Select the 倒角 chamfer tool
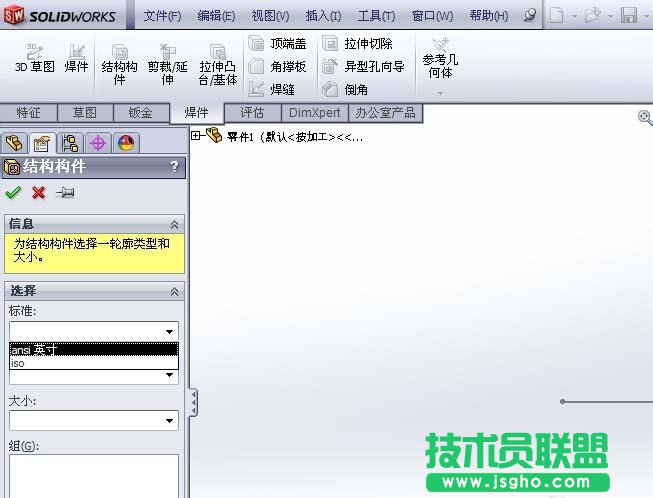The width and height of the screenshot is (653, 498). coord(345,89)
